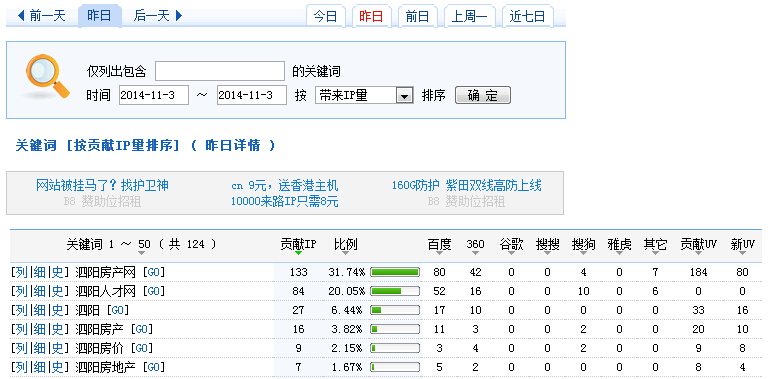Click 细 link for 泗阳房地产
The image size is (776, 379).
(x=40, y=367)
